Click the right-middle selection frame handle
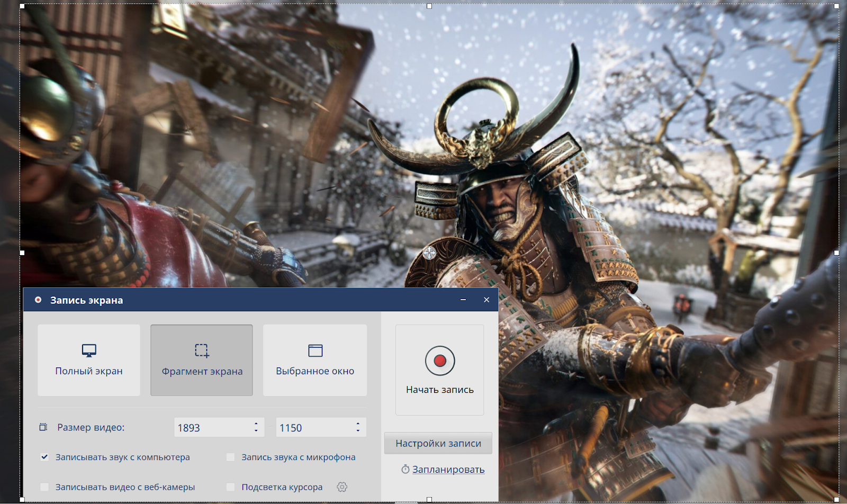Viewport: 847px width, 504px height. [x=836, y=253]
